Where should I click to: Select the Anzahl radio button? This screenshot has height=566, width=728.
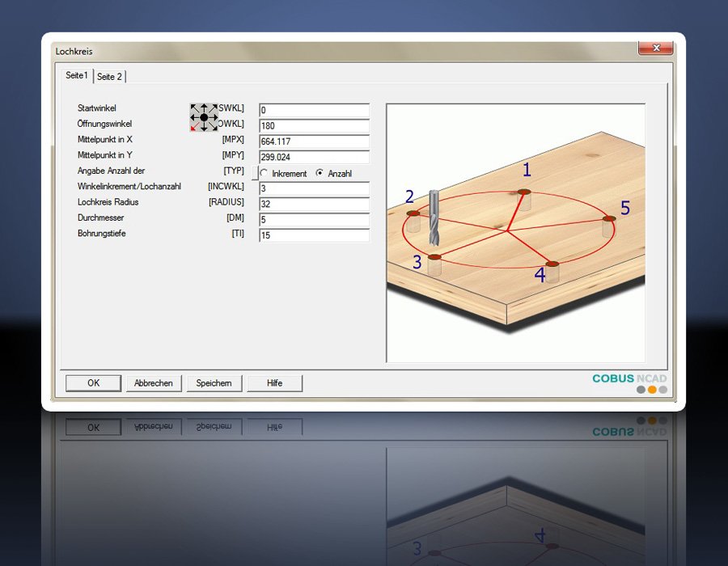[x=334, y=174]
